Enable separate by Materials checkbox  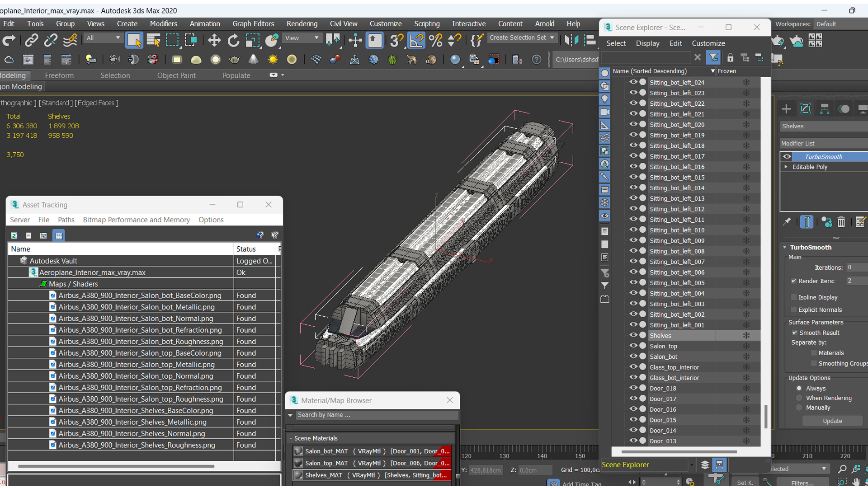click(x=814, y=353)
